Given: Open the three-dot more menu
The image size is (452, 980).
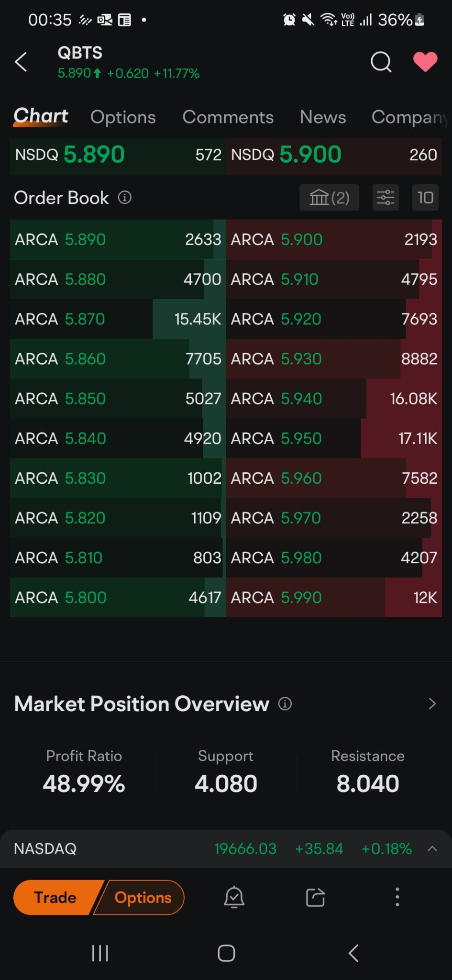Looking at the screenshot, I should [x=397, y=897].
